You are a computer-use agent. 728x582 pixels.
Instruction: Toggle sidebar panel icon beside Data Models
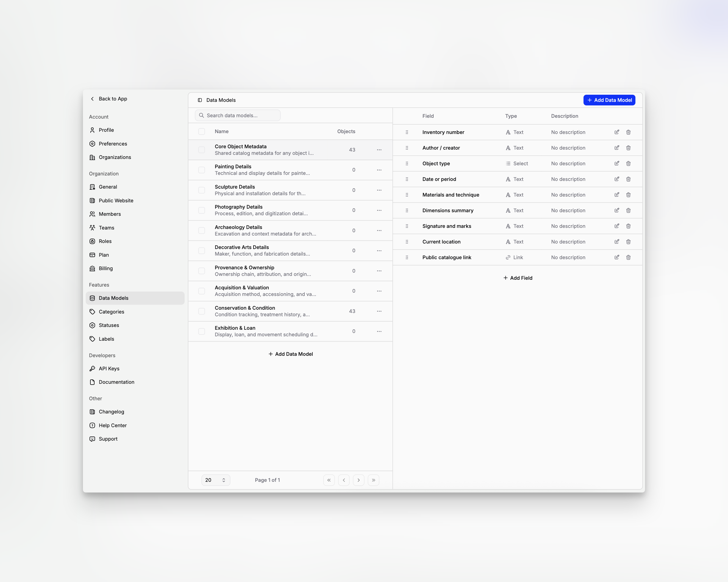(200, 100)
